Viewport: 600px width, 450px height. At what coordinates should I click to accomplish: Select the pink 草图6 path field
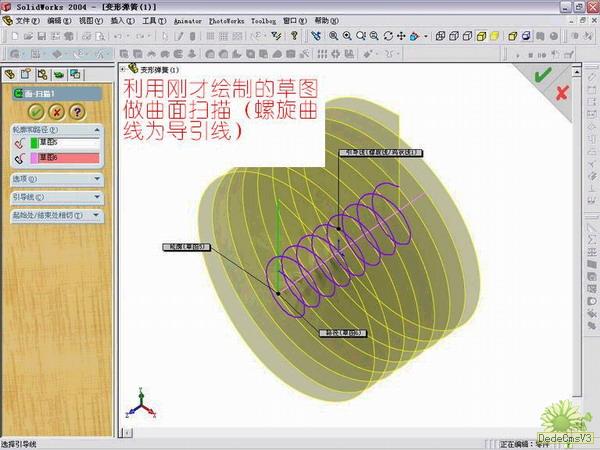point(70,158)
